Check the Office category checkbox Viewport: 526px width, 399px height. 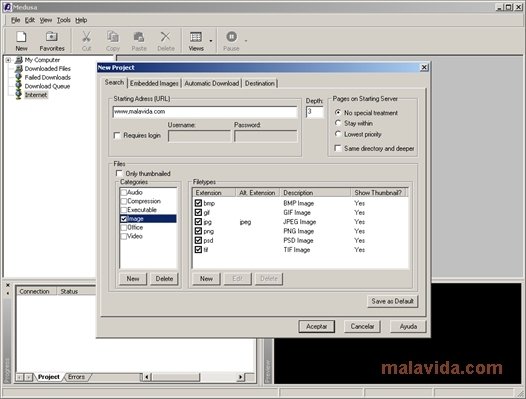[x=123, y=228]
